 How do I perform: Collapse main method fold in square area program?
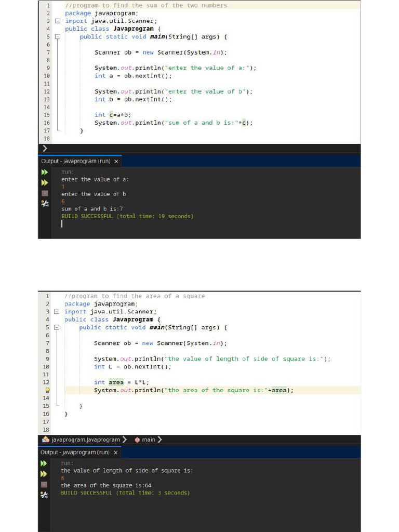pos(58,328)
